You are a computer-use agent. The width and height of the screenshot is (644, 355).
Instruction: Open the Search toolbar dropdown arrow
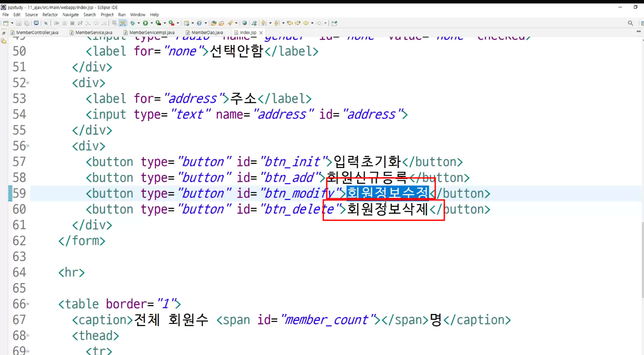(236, 23)
